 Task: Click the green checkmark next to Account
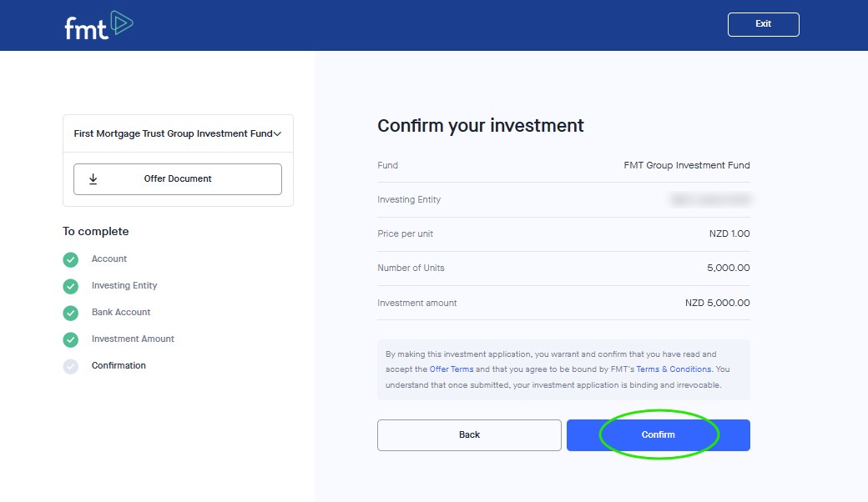tap(71, 259)
